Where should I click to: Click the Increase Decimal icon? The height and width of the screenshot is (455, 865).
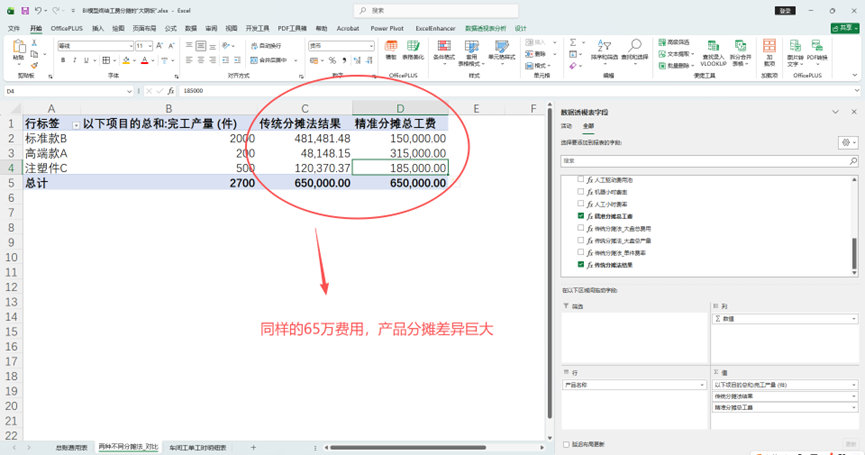[357, 60]
